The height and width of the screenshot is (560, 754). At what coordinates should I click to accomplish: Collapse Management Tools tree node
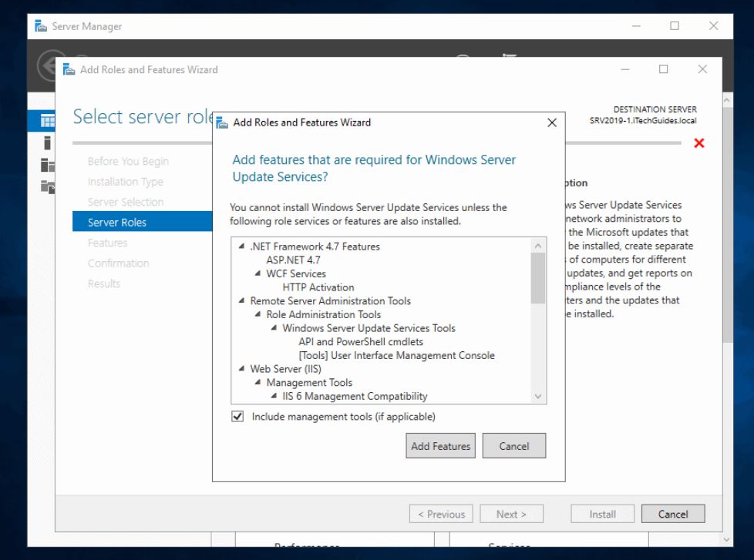point(258,382)
